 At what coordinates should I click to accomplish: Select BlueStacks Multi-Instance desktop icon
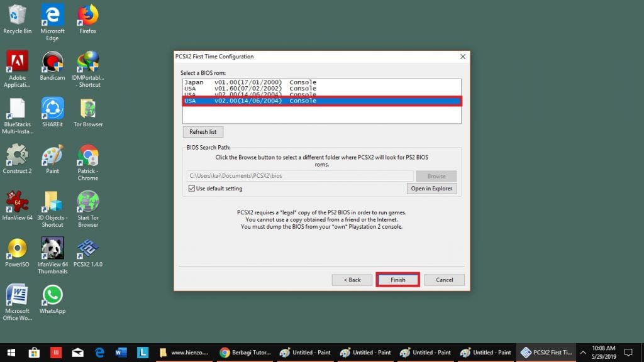pos(17,116)
